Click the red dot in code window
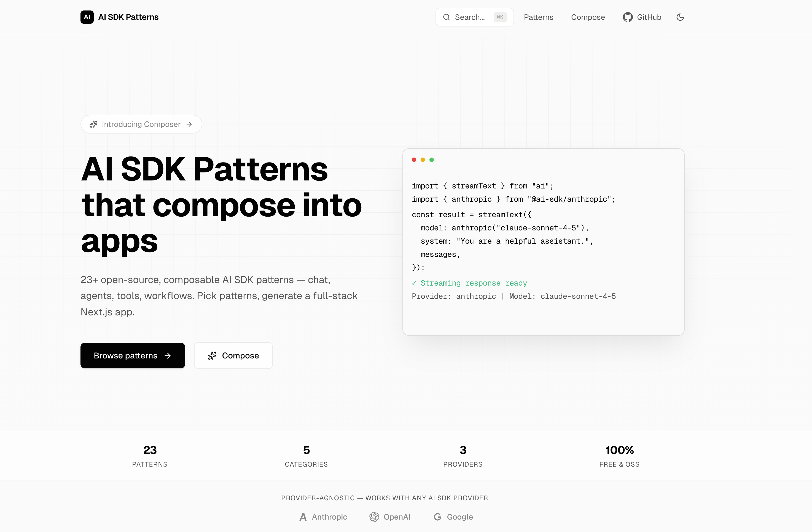The width and height of the screenshot is (812, 532). [414, 160]
